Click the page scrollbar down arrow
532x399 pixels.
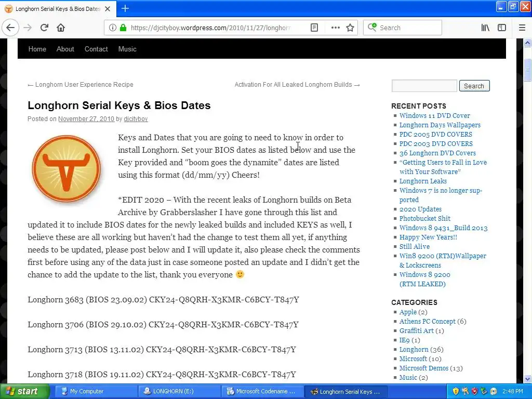[x=527, y=379]
